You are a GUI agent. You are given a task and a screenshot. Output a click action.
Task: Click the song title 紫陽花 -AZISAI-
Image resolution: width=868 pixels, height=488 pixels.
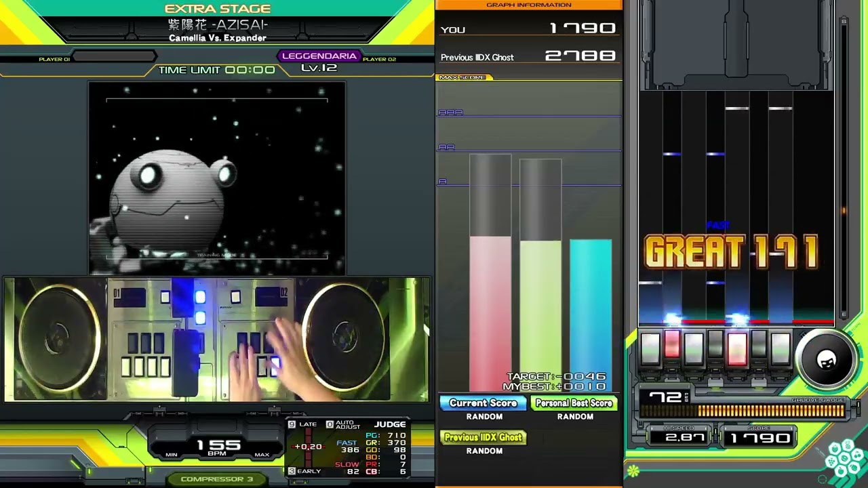[x=218, y=25]
